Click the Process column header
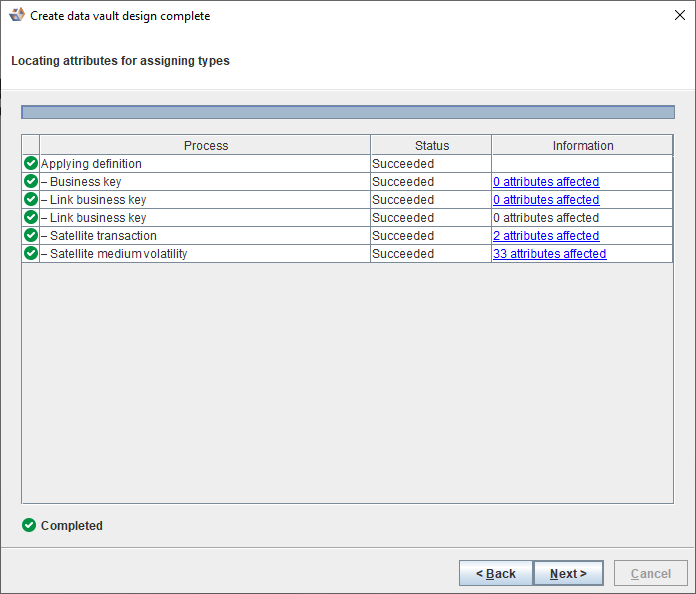 pyautogui.click(x=205, y=146)
